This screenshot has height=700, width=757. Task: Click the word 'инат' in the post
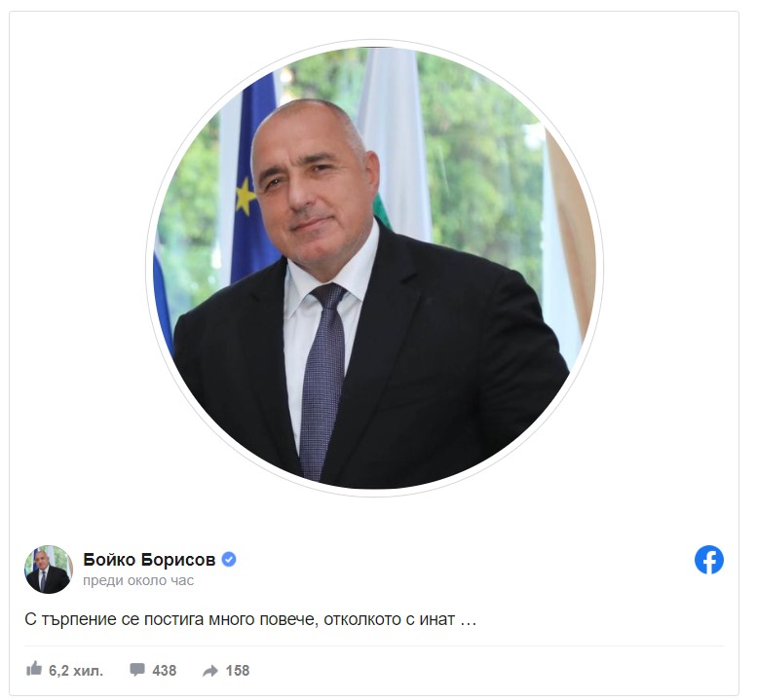pos(436,619)
